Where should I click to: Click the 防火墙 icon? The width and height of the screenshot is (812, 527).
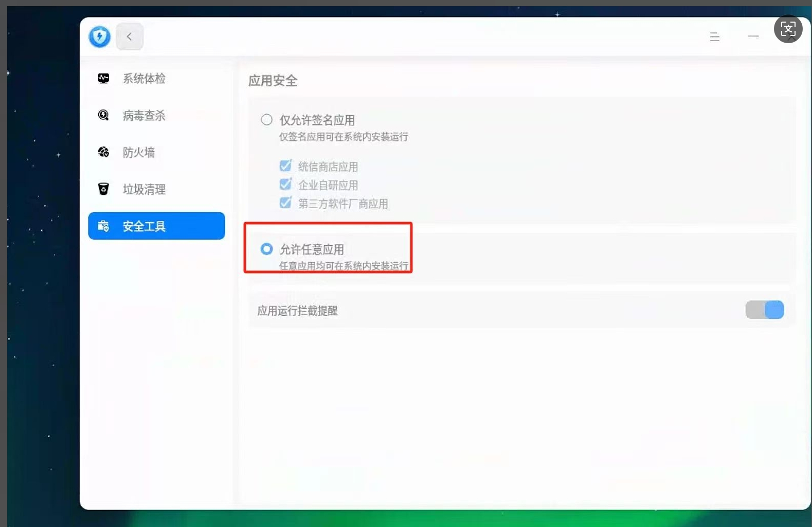tap(103, 152)
